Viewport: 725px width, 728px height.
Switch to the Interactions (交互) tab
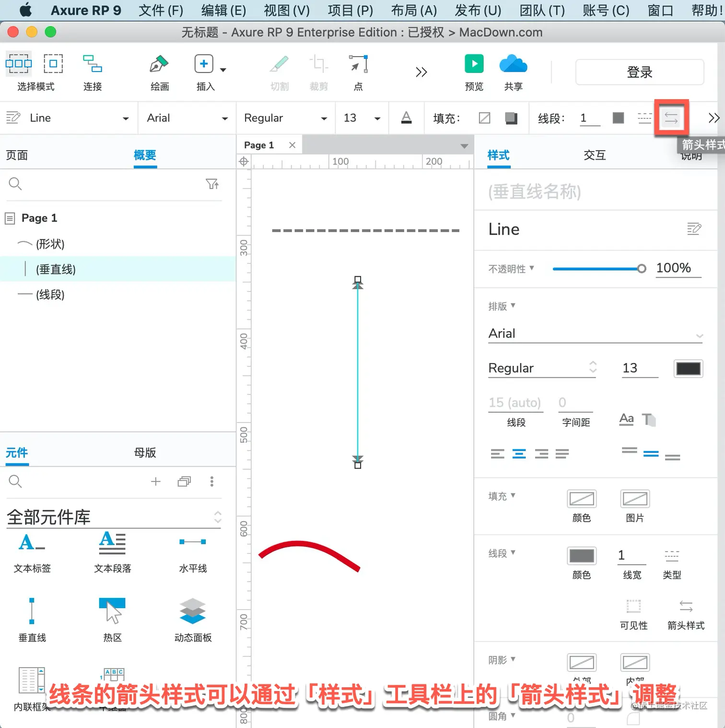point(595,155)
